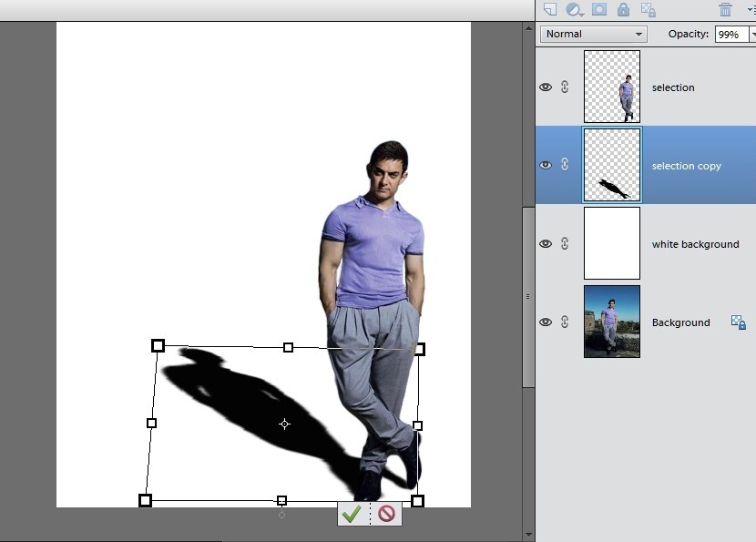This screenshot has height=542, width=756.
Task: Click the lock icon on the Background layer
Action: [738, 322]
